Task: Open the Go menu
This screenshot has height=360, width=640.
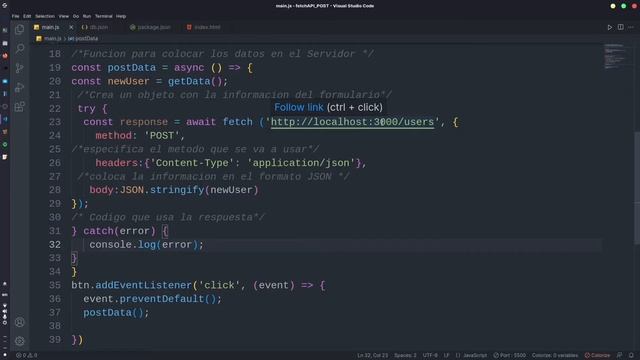Action: click(76, 16)
